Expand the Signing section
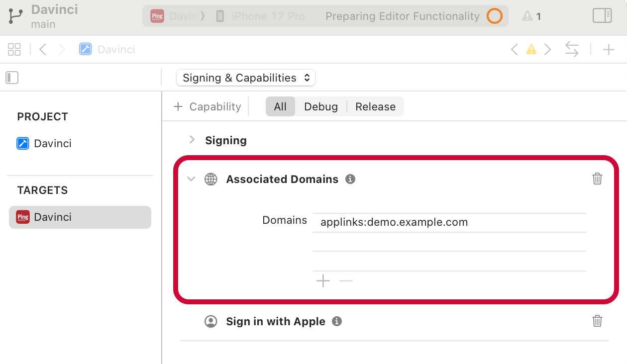Viewport: 627px width, 364px height. tap(192, 140)
